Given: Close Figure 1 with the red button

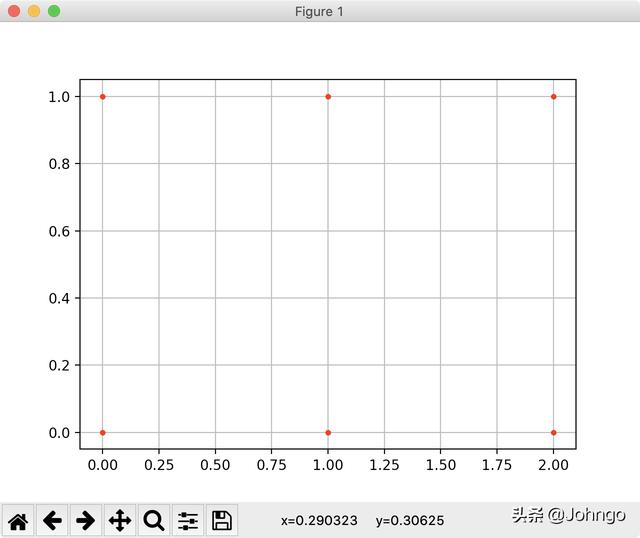Looking at the screenshot, I should coord(14,11).
